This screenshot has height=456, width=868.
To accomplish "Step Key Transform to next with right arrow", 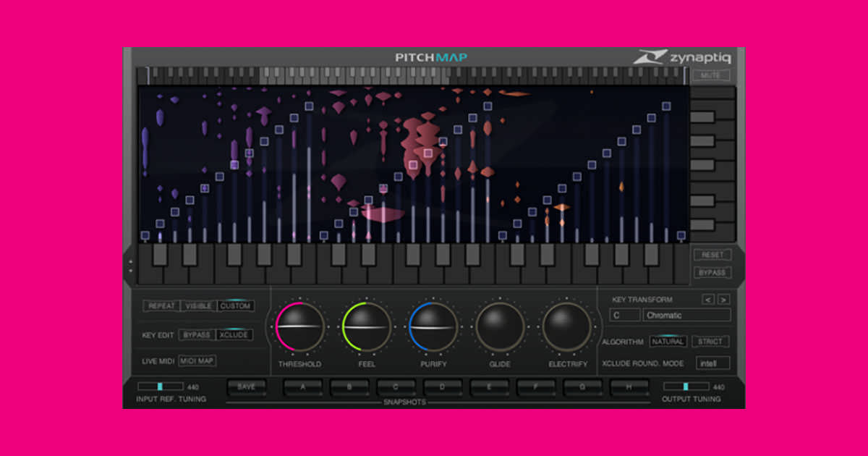I will point(723,300).
